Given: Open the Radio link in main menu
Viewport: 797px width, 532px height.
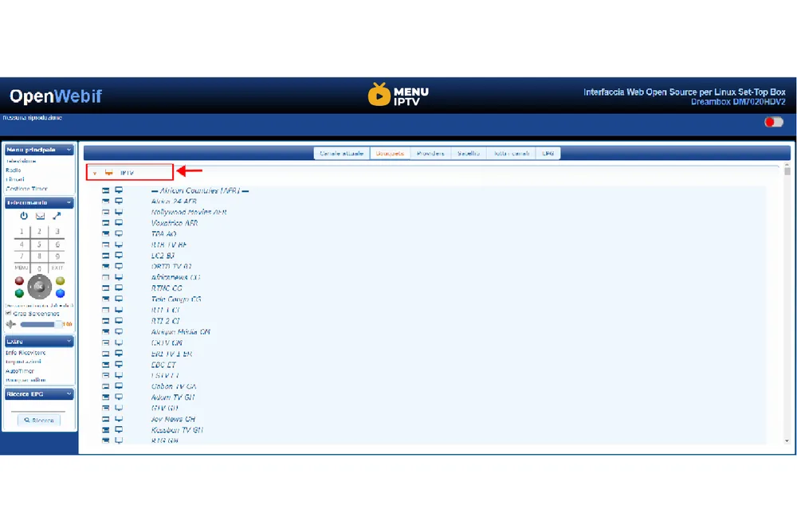Looking at the screenshot, I should (14, 170).
